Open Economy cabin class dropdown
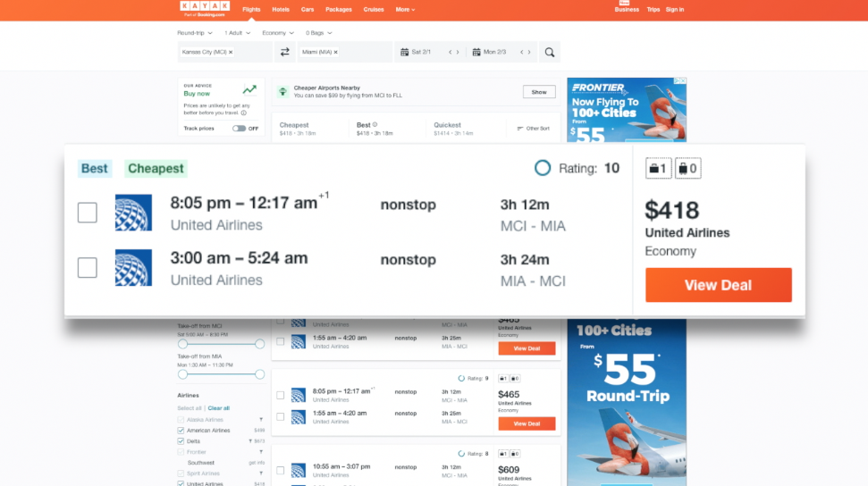868x486 pixels. pyautogui.click(x=278, y=33)
